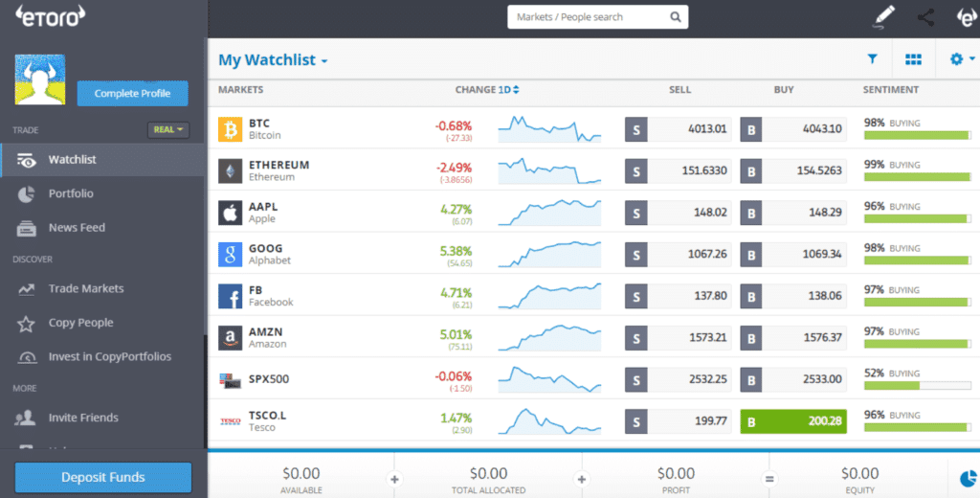The image size is (980, 498).
Task: Click the SPX500 sentiment bar
Action: (918, 386)
